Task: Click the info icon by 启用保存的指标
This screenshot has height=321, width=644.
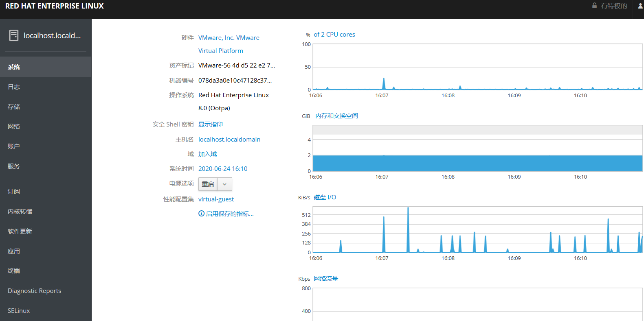Action: tap(201, 214)
